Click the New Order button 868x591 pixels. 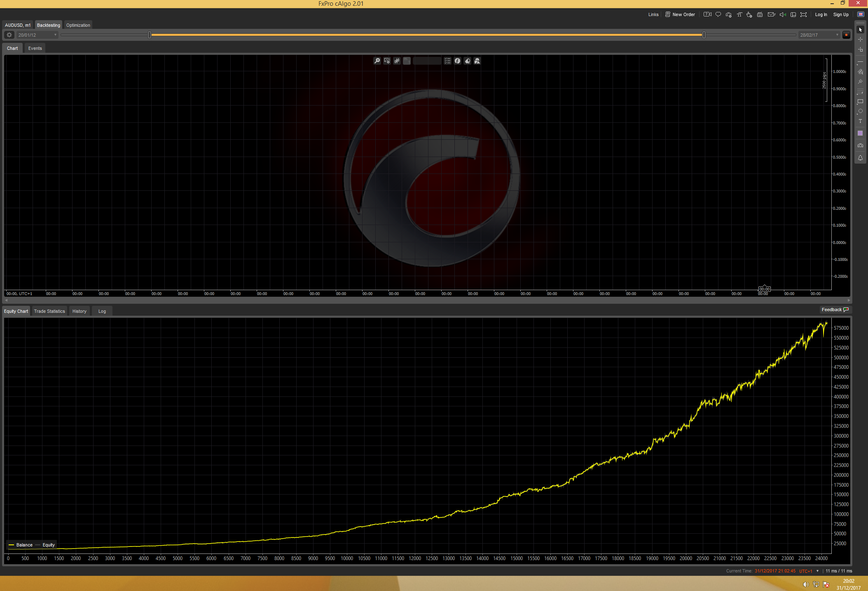[680, 14]
